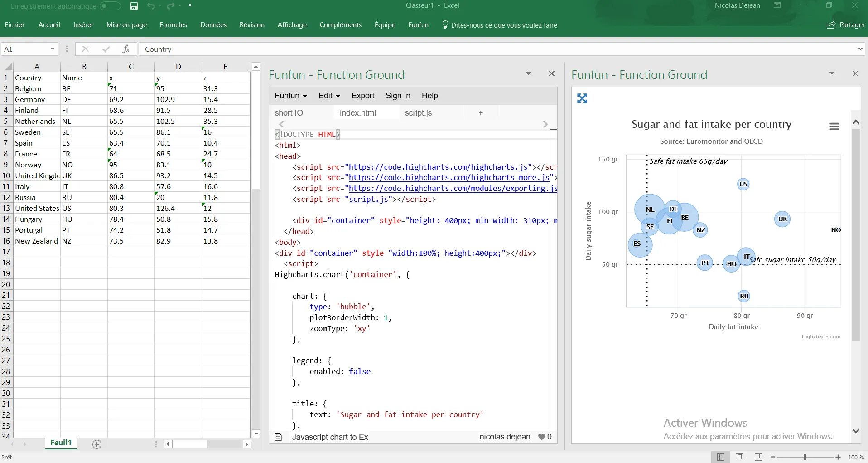The height and width of the screenshot is (463, 868).
Task: Add a new sheet with the plus icon
Action: click(97, 444)
